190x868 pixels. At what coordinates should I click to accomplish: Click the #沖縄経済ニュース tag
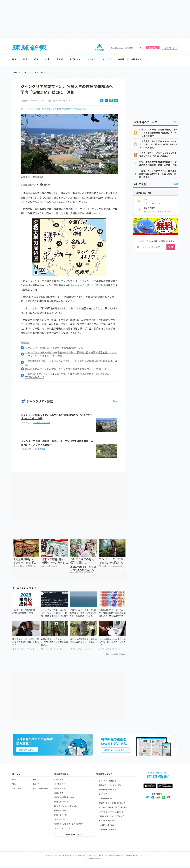pyautogui.click(x=81, y=109)
